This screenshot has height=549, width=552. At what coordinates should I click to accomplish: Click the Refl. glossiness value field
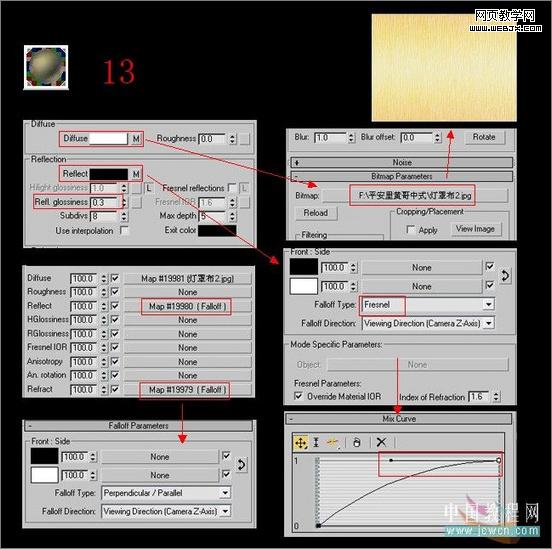[105, 202]
